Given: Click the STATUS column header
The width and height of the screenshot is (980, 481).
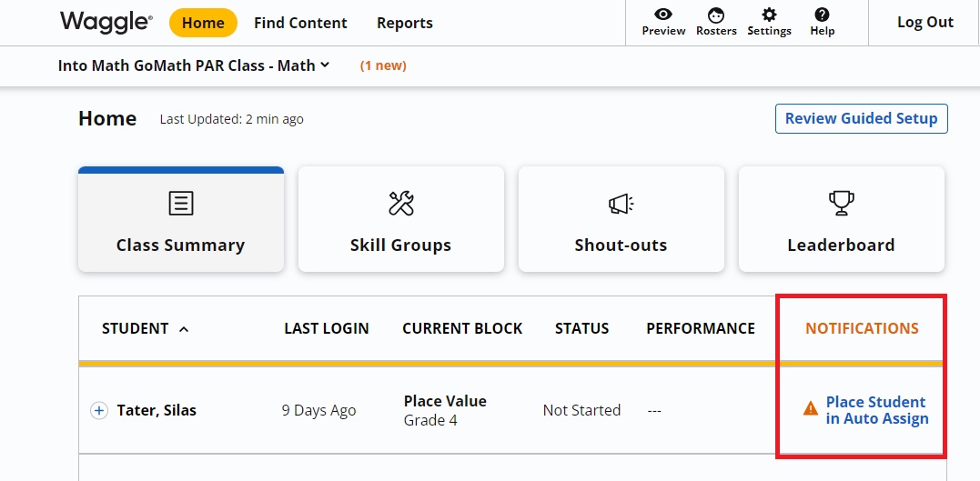Looking at the screenshot, I should pos(581,328).
